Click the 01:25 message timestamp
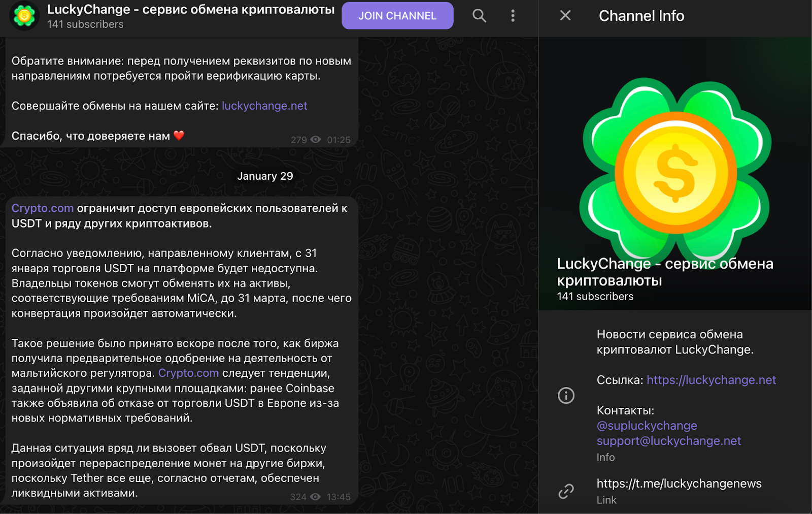This screenshot has height=514, width=812. click(x=339, y=140)
